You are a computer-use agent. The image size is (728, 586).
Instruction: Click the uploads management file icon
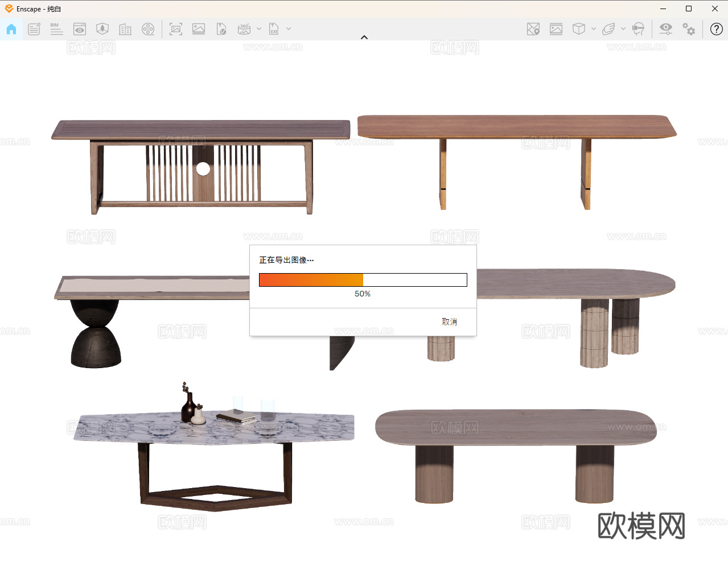click(x=221, y=29)
